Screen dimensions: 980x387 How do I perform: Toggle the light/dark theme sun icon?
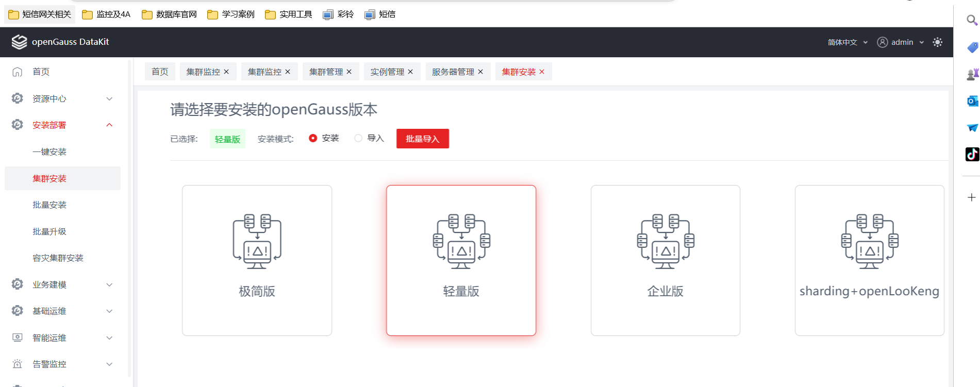tap(938, 42)
